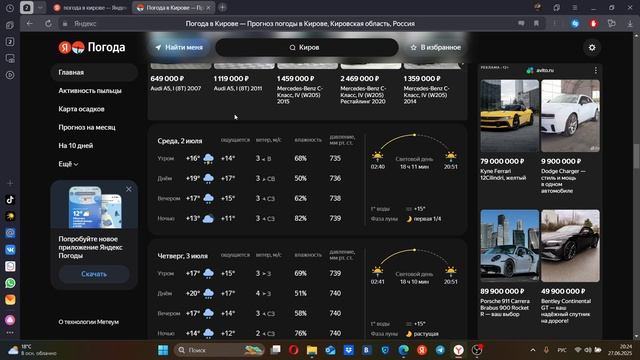Click the blue extension icon in toolbar
Viewport: 640px width, 360px height.
(575, 24)
